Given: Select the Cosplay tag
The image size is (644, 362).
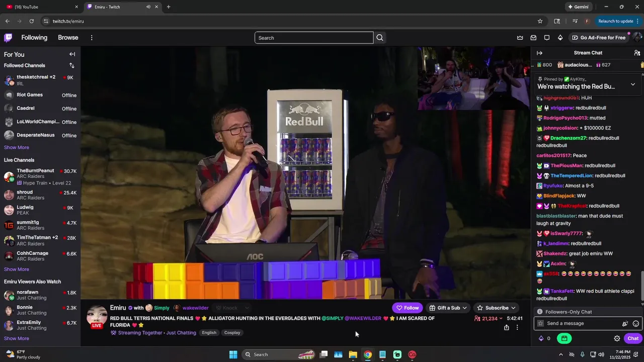Looking at the screenshot, I should click(x=232, y=333).
